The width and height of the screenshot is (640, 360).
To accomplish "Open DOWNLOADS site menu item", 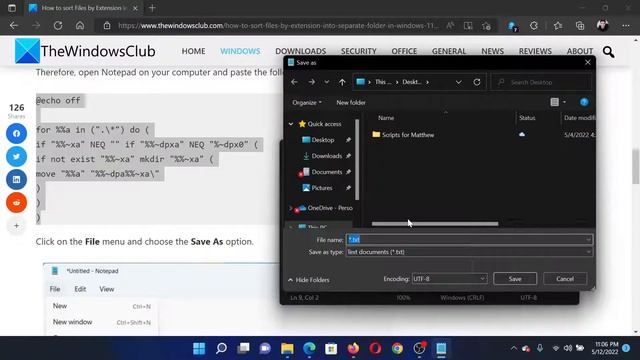I will pyautogui.click(x=300, y=51).
